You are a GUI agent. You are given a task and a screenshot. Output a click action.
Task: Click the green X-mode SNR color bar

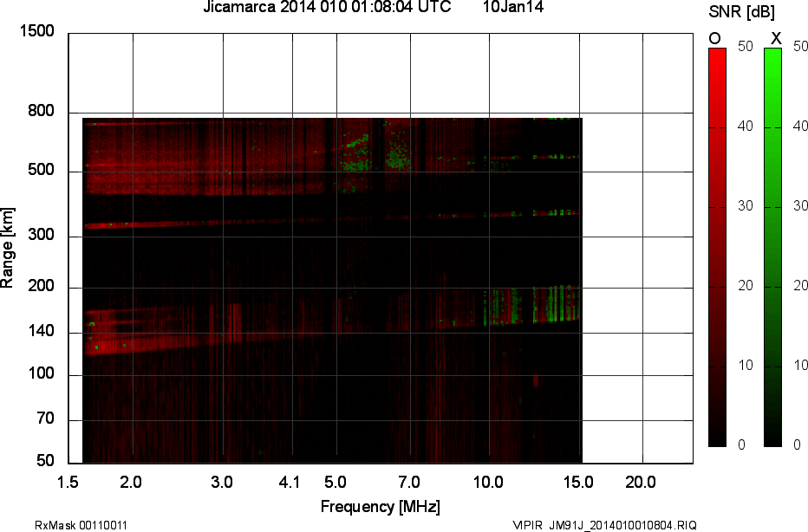(772, 247)
